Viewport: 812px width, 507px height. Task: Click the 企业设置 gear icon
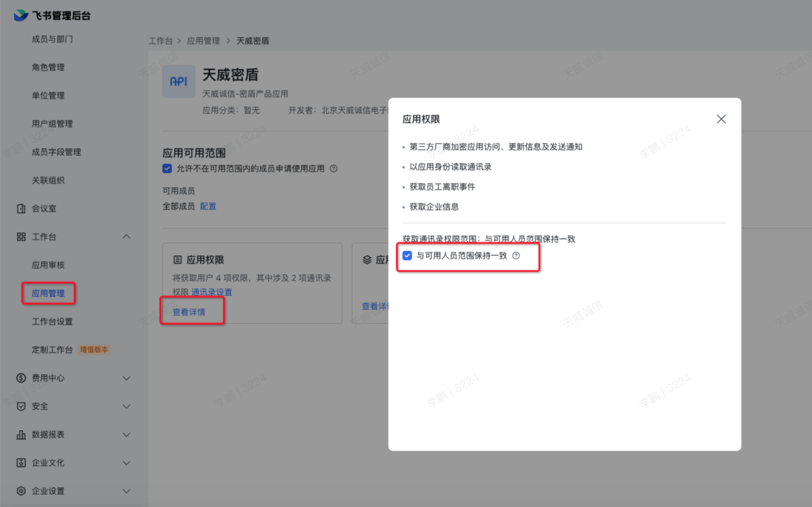click(21, 491)
